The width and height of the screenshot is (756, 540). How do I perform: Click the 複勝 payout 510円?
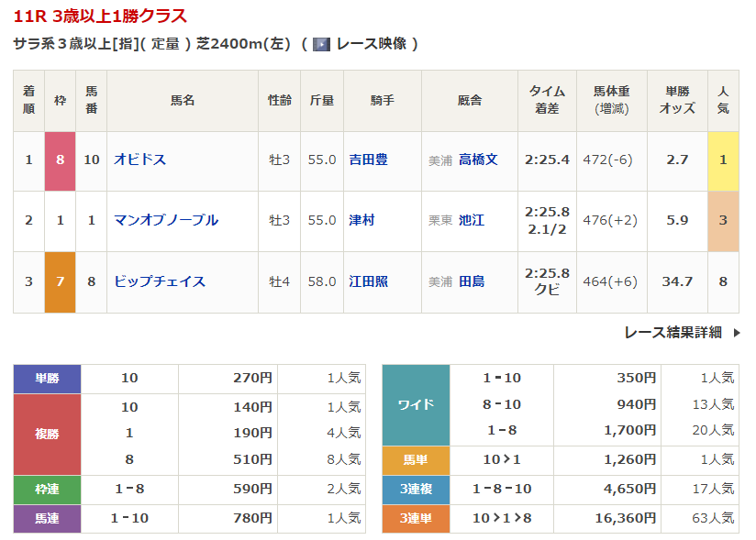pos(253,459)
